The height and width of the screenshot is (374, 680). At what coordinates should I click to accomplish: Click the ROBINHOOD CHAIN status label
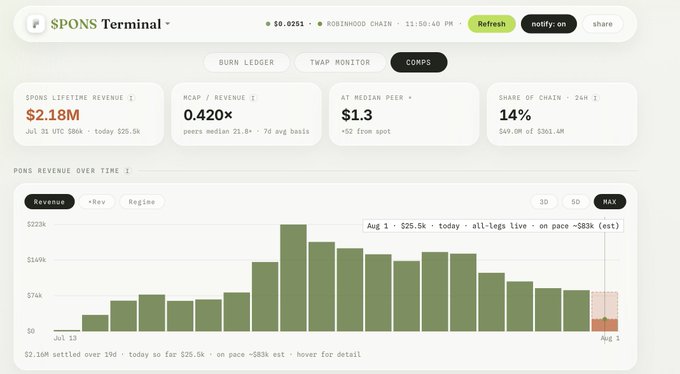[359, 24]
